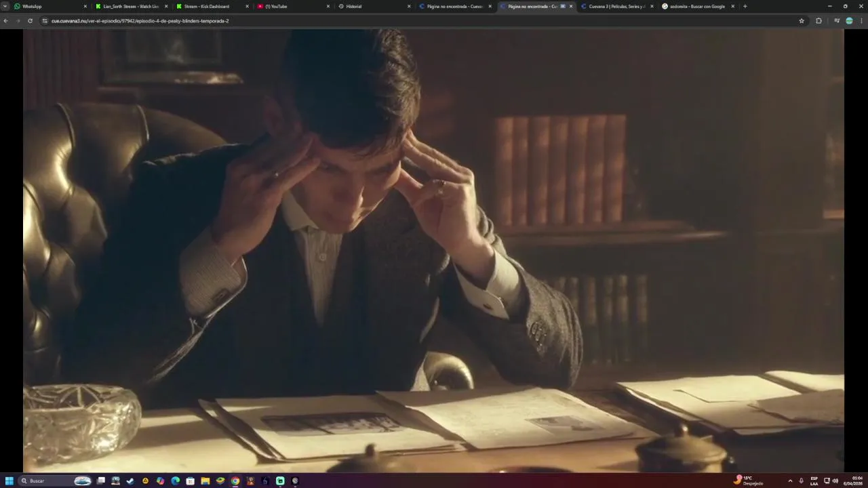Change ESP LAA keyboard language

tap(814, 481)
